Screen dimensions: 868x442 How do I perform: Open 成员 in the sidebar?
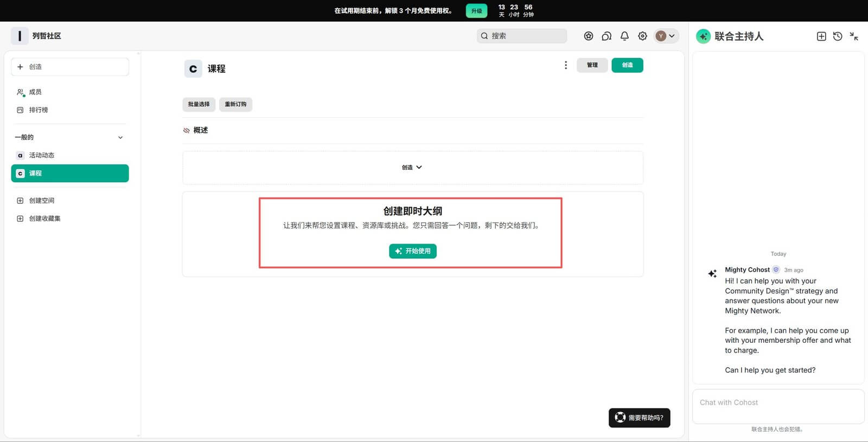pos(70,92)
